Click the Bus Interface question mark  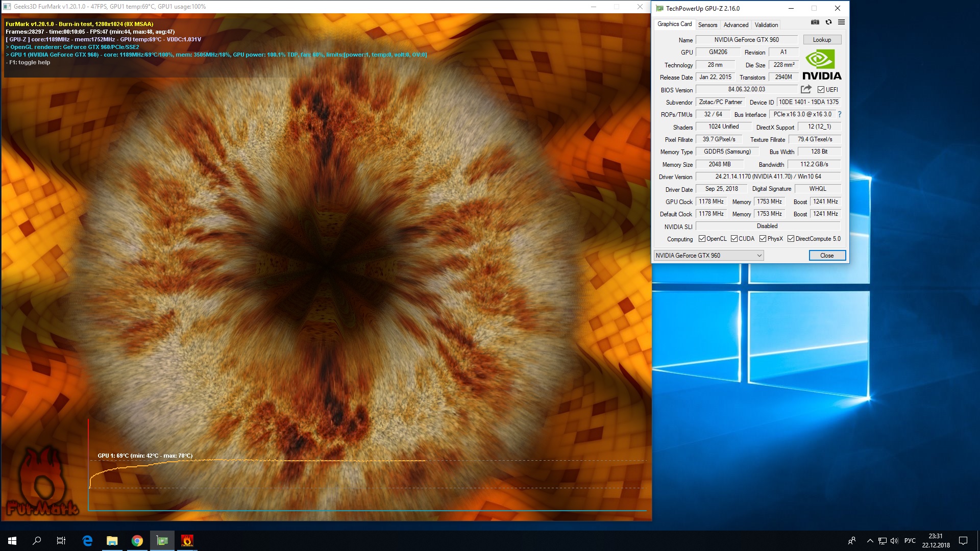pyautogui.click(x=839, y=114)
